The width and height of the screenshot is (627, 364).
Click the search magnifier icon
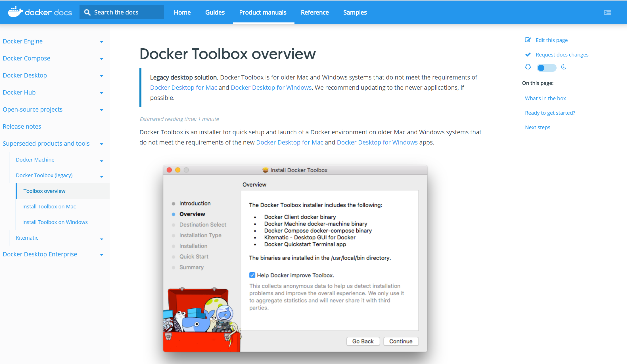click(87, 12)
